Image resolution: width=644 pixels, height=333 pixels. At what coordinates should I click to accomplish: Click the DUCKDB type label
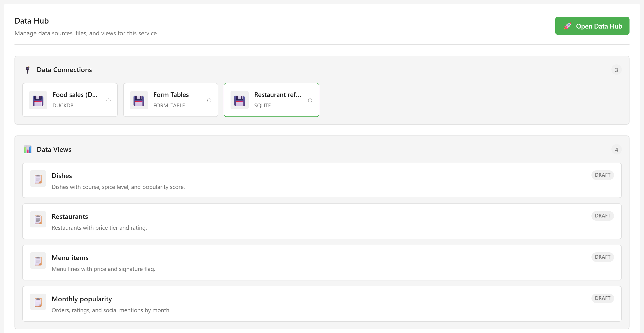[x=63, y=106]
